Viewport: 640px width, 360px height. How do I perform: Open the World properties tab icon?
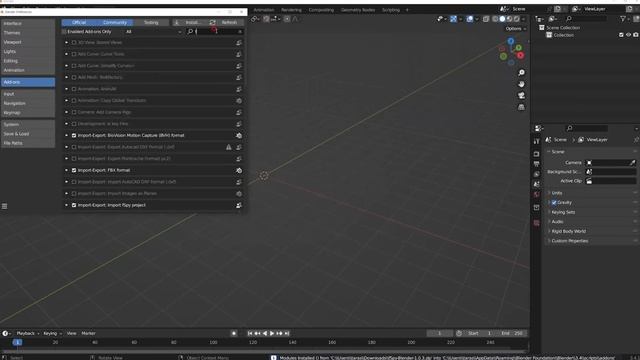pos(536,194)
